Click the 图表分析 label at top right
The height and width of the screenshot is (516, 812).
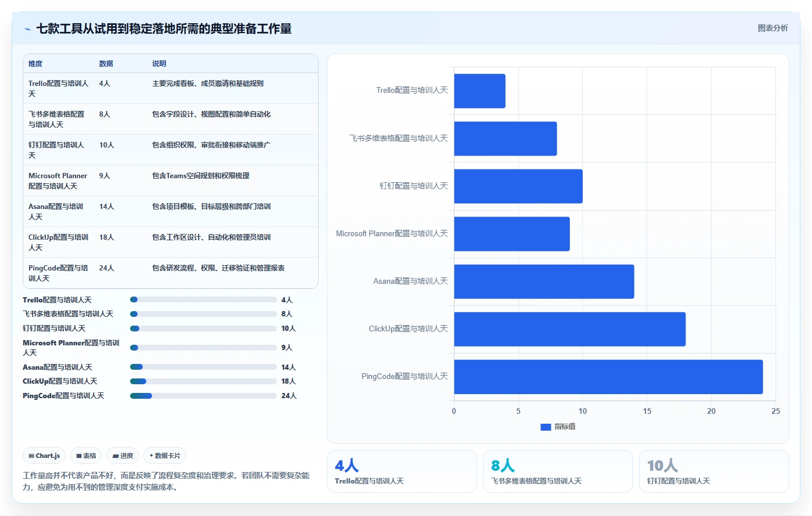[773, 28]
